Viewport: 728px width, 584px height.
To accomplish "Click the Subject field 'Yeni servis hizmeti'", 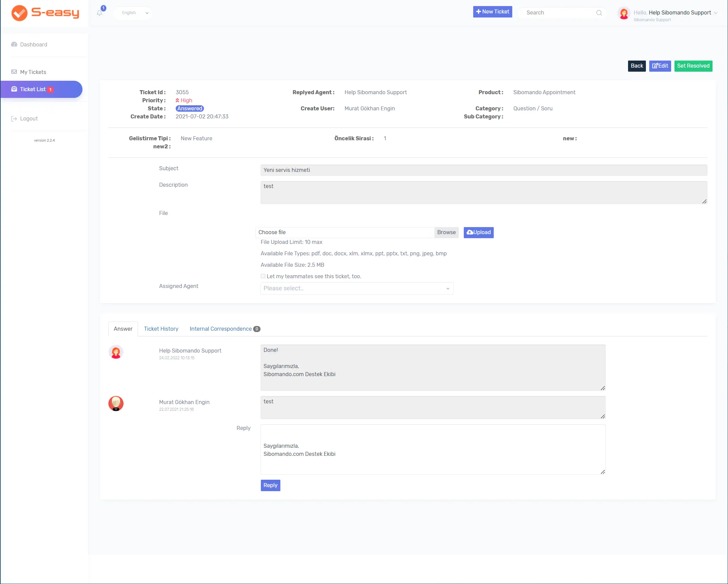I will (484, 170).
